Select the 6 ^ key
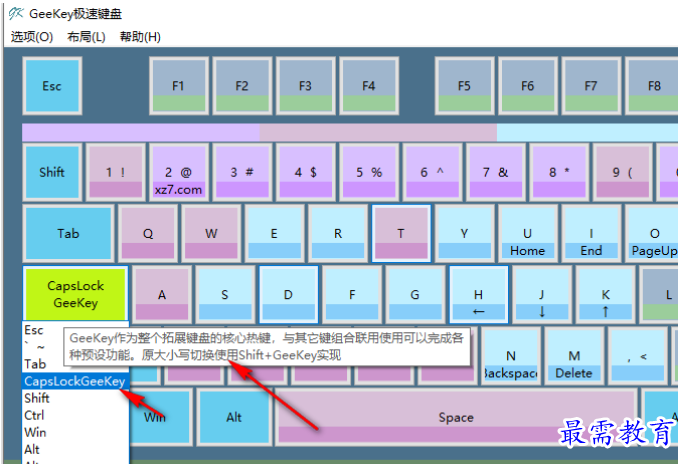 click(x=432, y=172)
